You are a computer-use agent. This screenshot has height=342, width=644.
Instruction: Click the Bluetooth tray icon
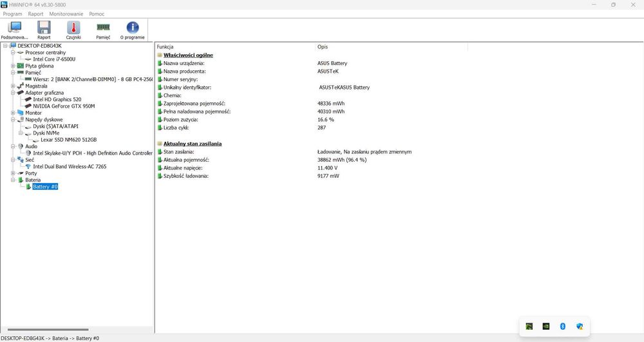tap(563, 327)
